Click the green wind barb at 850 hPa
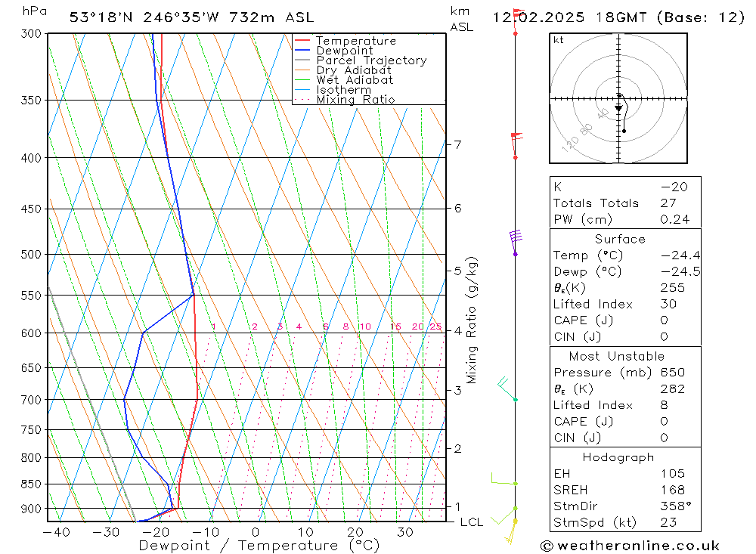This screenshot has width=756, height=554. (504, 478)
